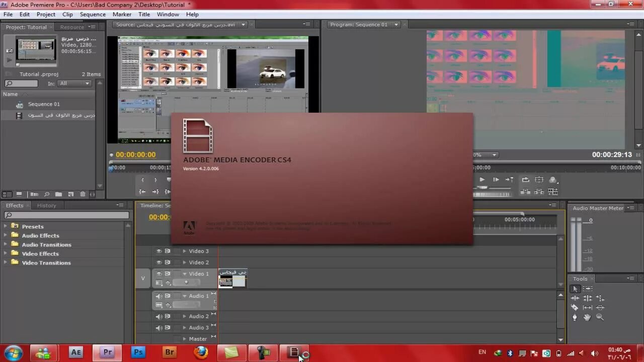
Task: Click Set In Point in Source monitor
Action: [x=142, y=179]
